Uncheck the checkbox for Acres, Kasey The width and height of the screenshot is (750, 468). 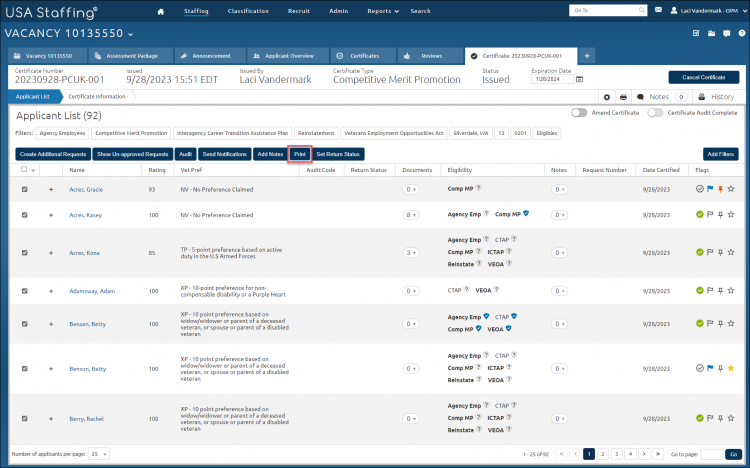25,215
